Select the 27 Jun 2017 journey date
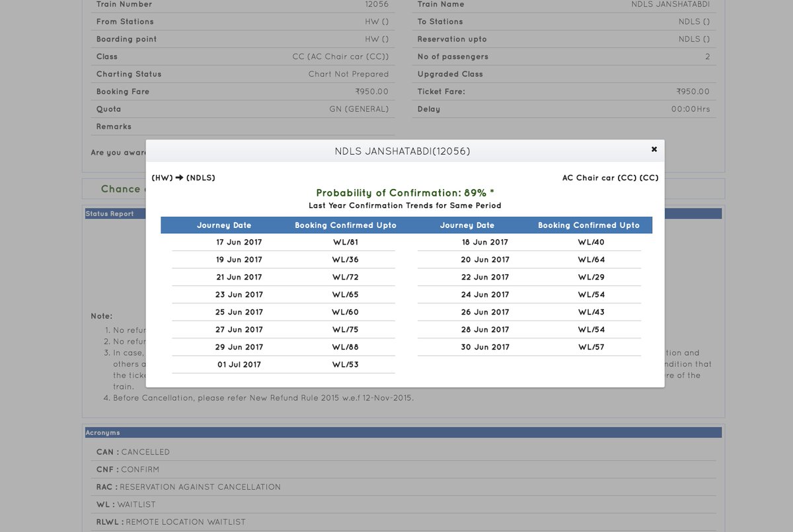The height and width of the screenshot is (532, 793). [x=239, y=330]
